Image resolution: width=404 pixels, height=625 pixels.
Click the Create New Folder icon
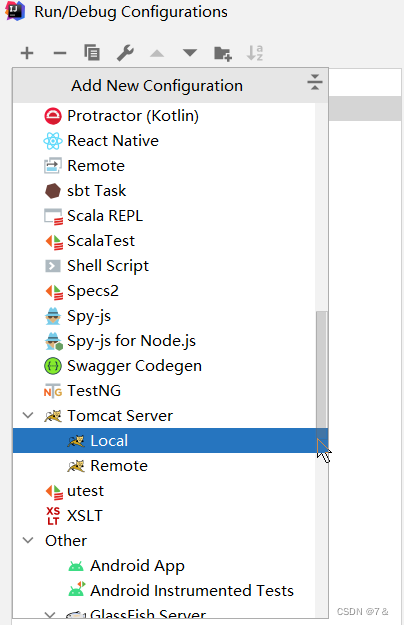[x=223, y=53]
